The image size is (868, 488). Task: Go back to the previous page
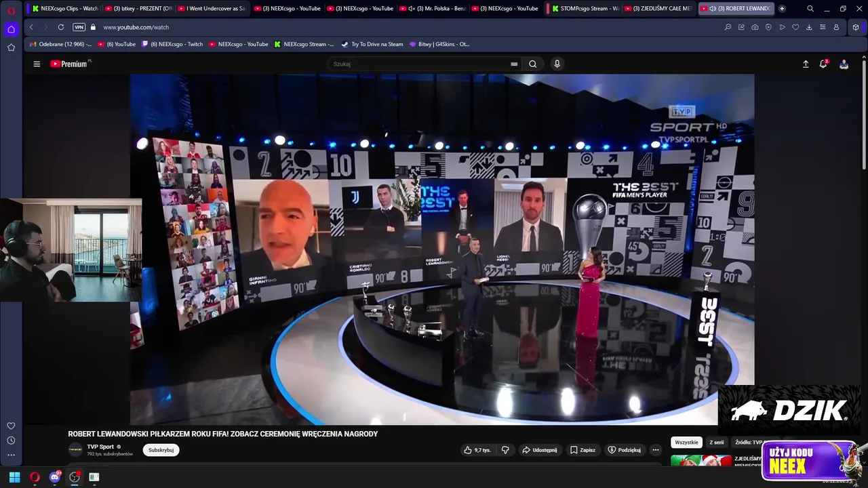coord(31,27)
